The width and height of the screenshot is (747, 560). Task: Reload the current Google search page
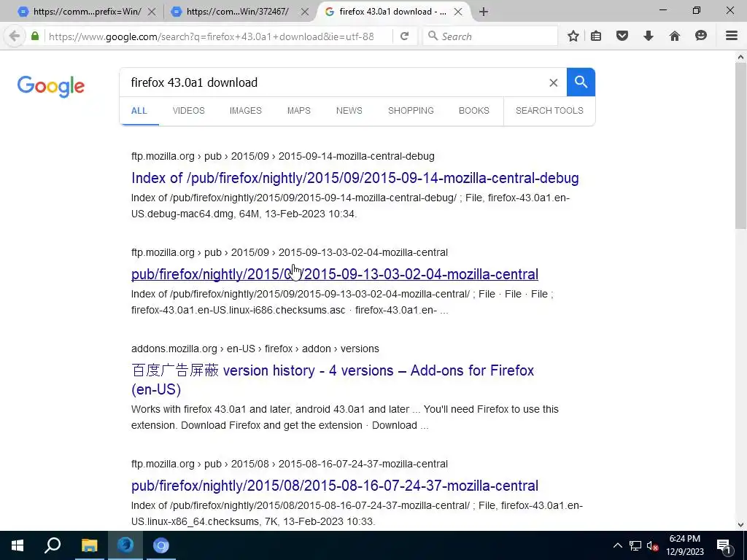(x=404, y=36)
